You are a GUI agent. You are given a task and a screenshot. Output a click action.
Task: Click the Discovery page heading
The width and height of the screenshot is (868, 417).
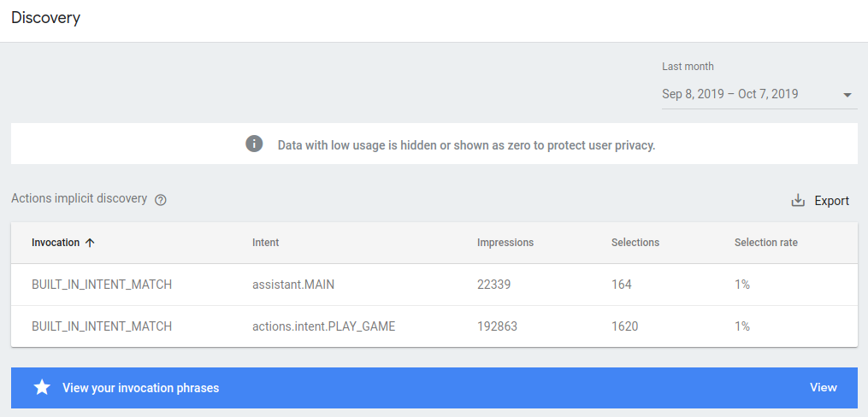45,18
